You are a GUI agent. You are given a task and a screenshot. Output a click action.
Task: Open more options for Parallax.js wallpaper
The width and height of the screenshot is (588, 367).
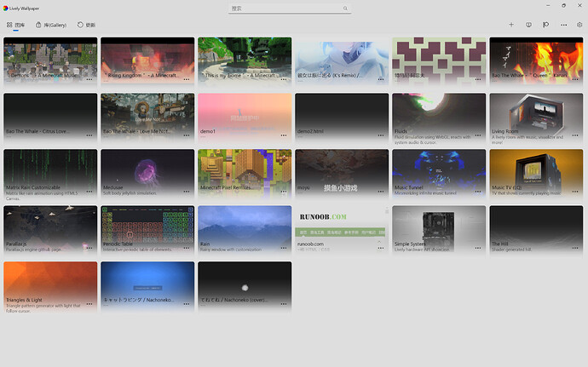(89, 248)
